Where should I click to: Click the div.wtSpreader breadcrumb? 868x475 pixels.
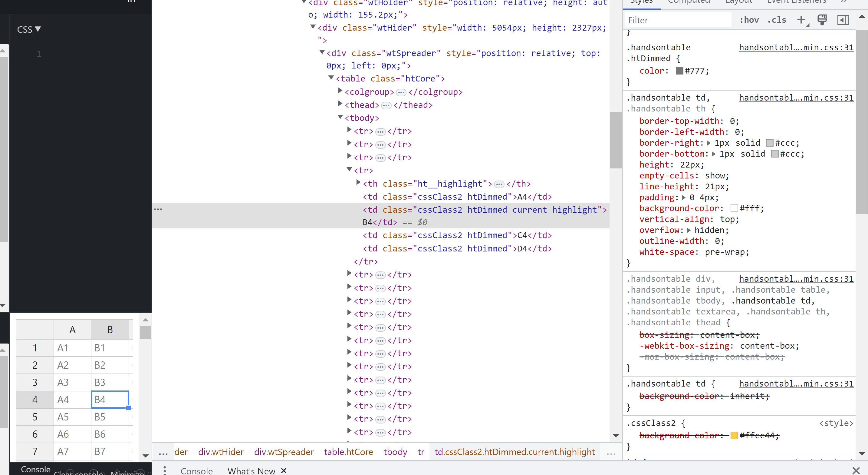coord(284,452)
